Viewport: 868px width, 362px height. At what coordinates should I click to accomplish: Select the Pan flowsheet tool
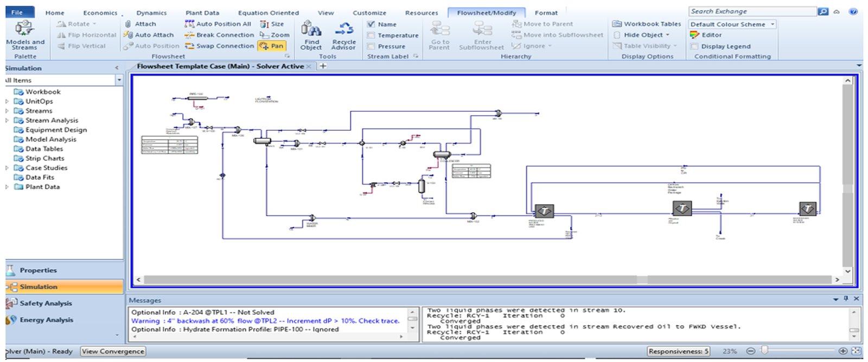[x=271, y=46]
